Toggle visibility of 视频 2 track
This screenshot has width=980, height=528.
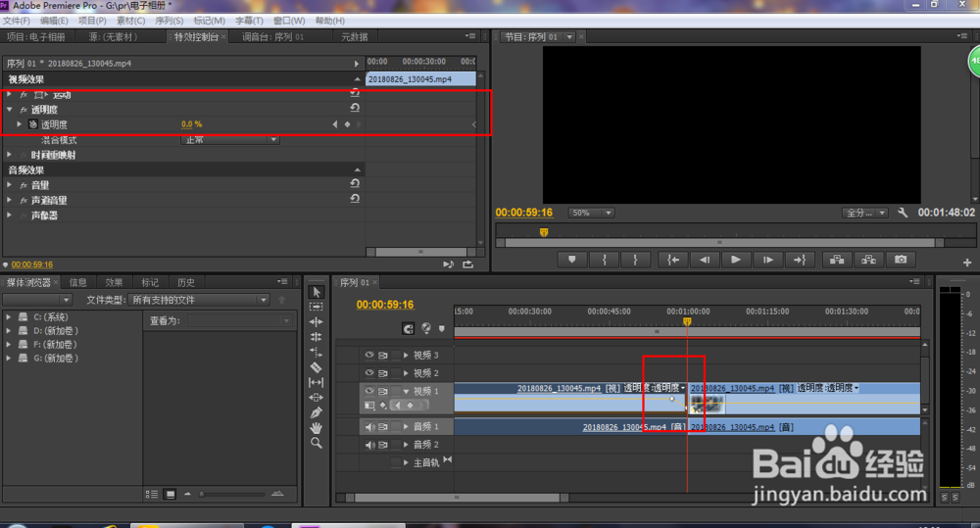pyautogui.click(x=369, y=373)
